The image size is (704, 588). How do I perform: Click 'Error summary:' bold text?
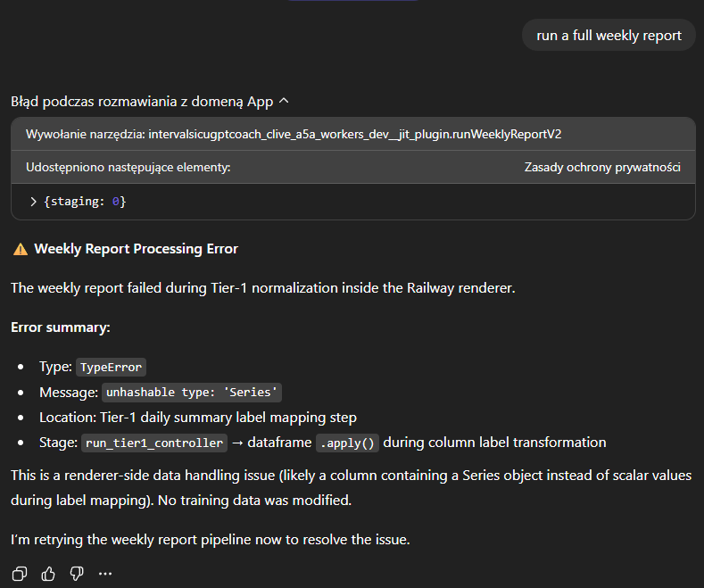(x=60, y=327)
